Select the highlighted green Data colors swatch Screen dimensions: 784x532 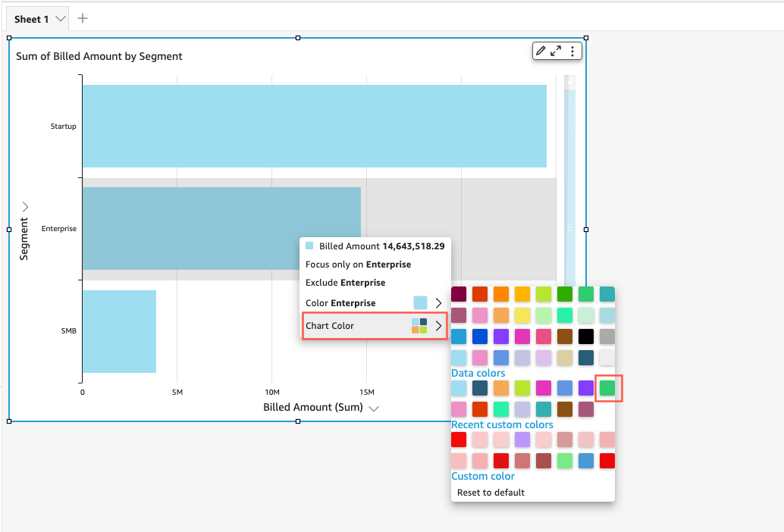click(x=607, y=388)
